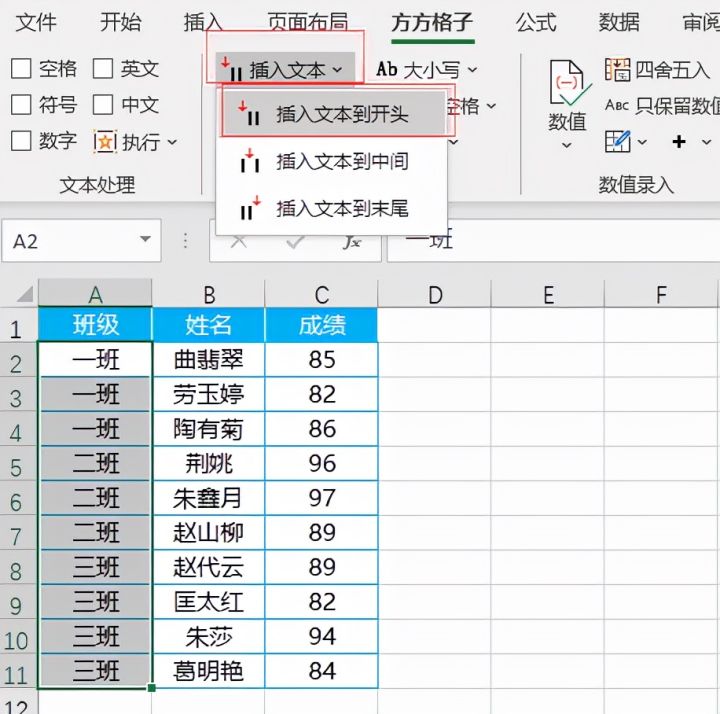
Task: Select cell with name 赵代云
Action: click(208, 567)
